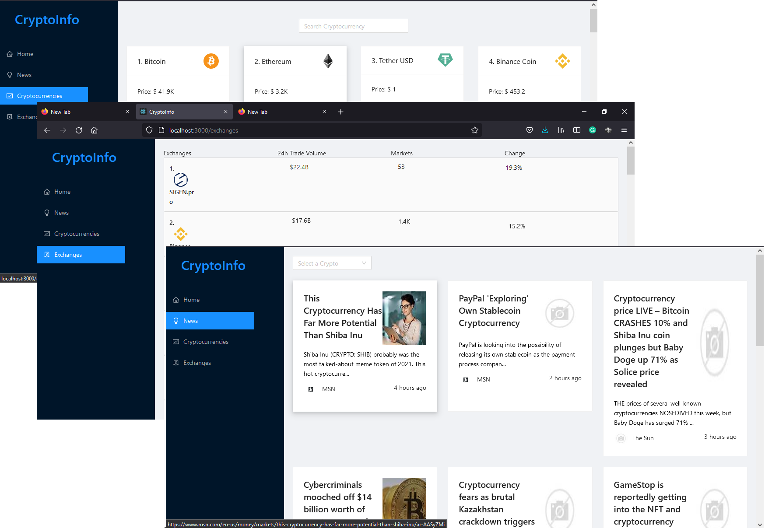Screen dimensions: 765x532
Task: Open Firefox hamburger application menu
Action: (624, 130)
